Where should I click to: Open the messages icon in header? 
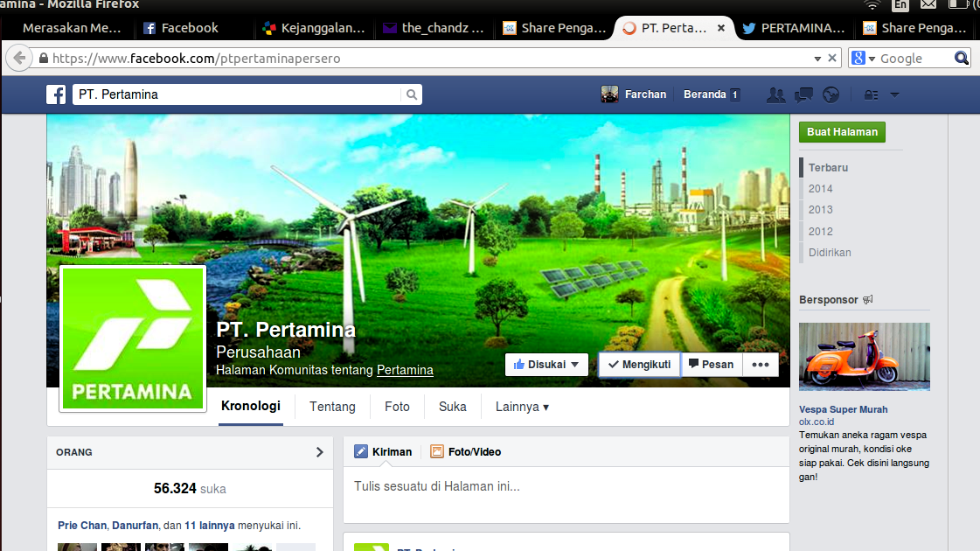tap(803, 94)
